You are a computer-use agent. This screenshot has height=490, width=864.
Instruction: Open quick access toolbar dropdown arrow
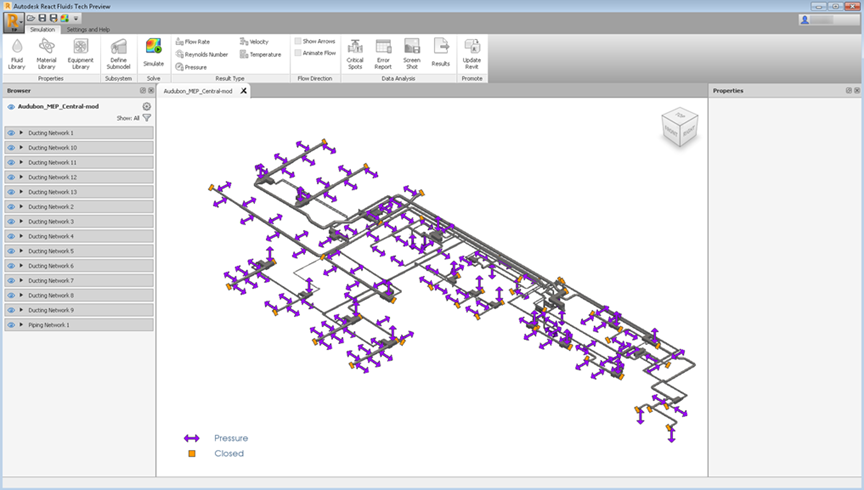tap(76, 18)
